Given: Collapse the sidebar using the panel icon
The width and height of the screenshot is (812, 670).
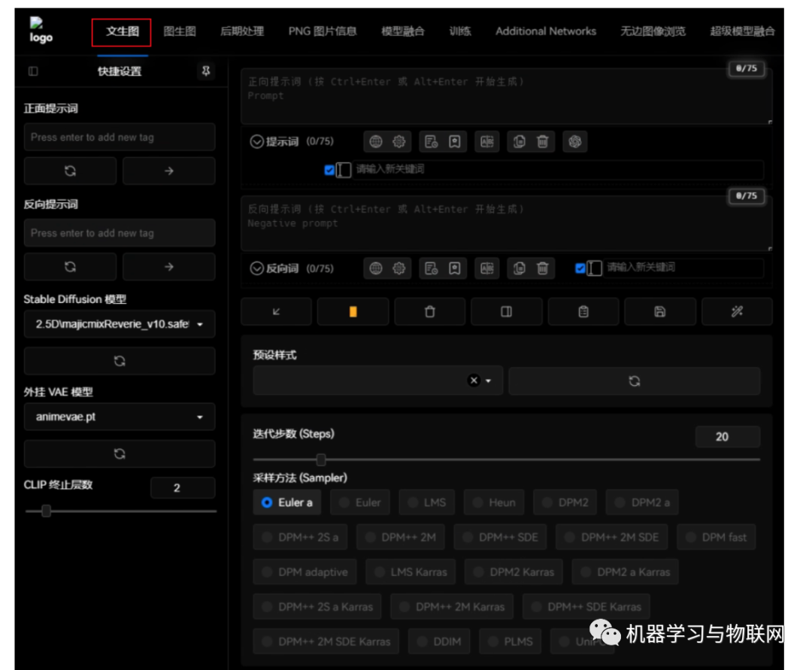Looking at the screenshot, I should coord(33,71).
